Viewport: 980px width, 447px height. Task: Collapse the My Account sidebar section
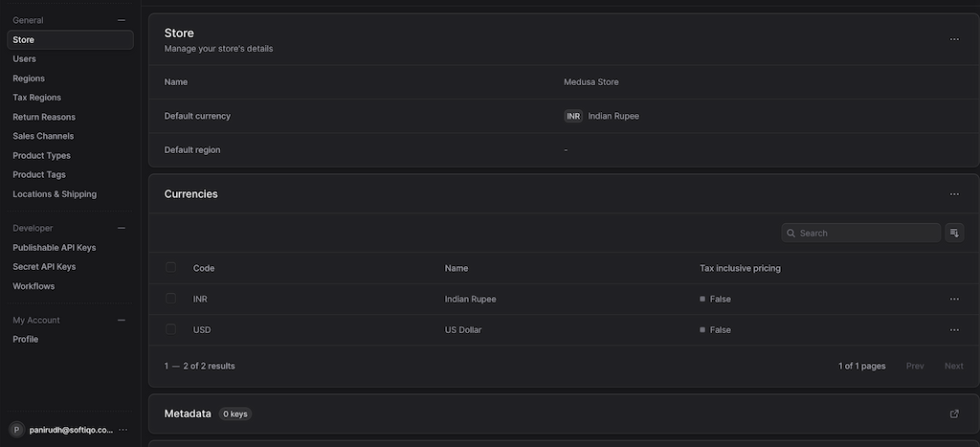121,320
